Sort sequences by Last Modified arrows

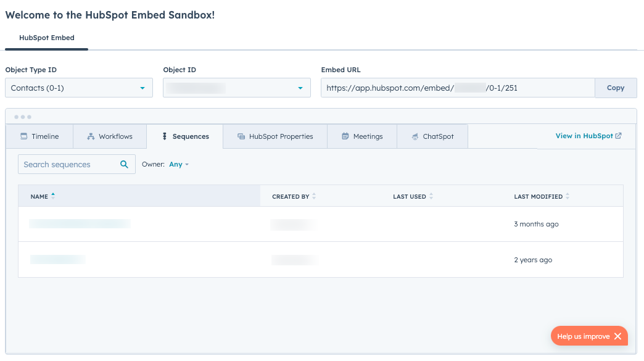568,196
